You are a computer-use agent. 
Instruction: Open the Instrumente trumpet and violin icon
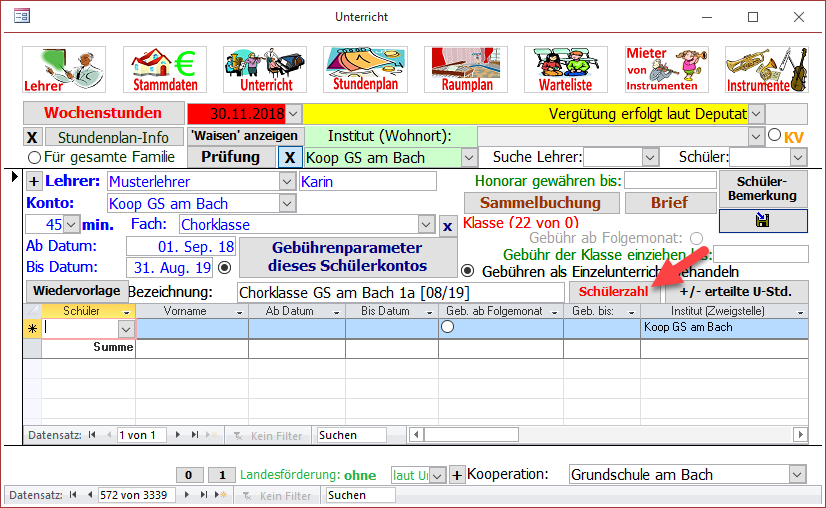[x=766, y=70]
